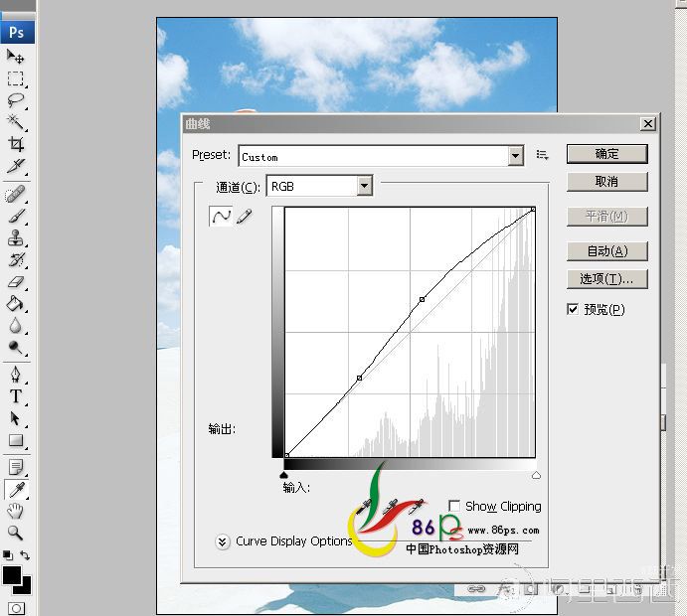This screenshot has height=616, width=687.
Task: Select the Zoom tool
Action: 15,533
